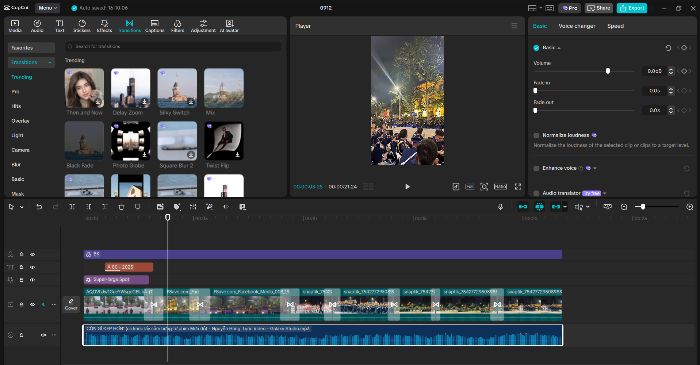Enable the Audio translator checkbox
The height and width of the screenshot is (365, 700).
tap(536, 193)
